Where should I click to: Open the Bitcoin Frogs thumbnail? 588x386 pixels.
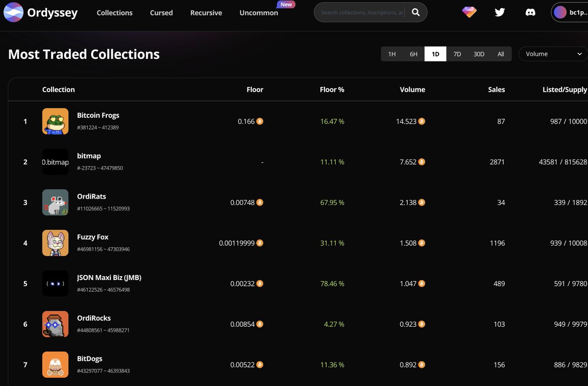coord(55,121)
